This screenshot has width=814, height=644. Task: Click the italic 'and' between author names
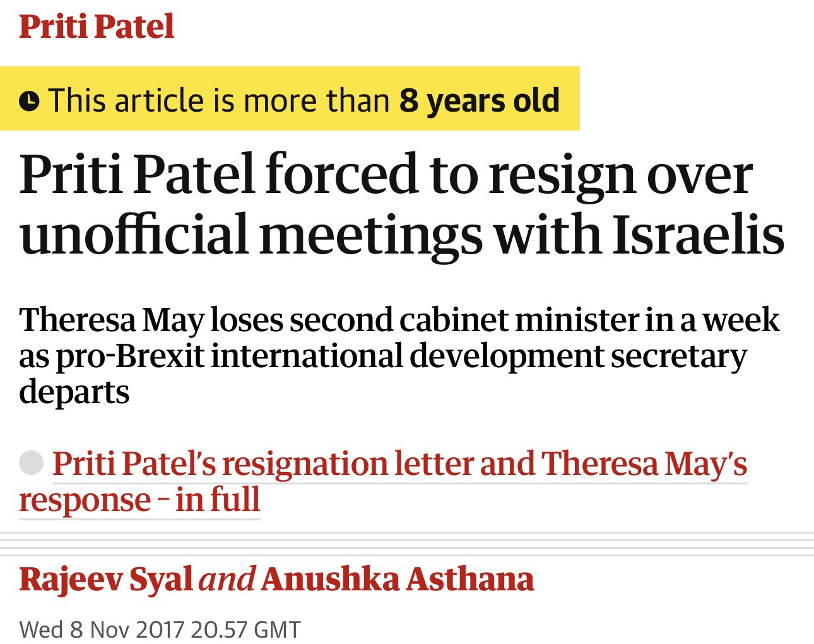tap(227, 579)
